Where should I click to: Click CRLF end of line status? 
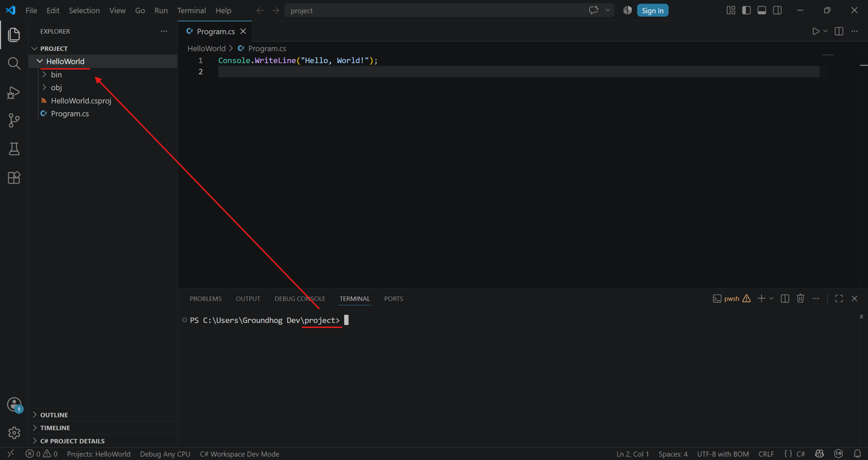766,454
